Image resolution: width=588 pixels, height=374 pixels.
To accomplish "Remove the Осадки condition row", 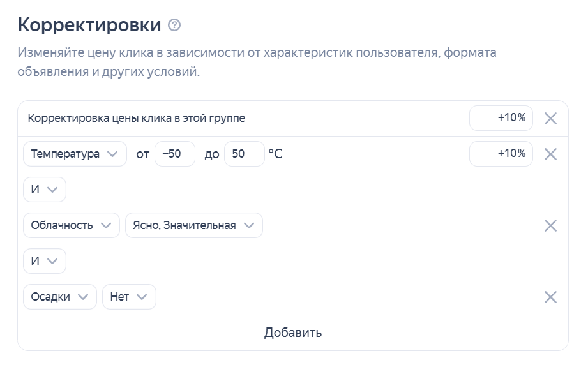I will tap(550, 297).
